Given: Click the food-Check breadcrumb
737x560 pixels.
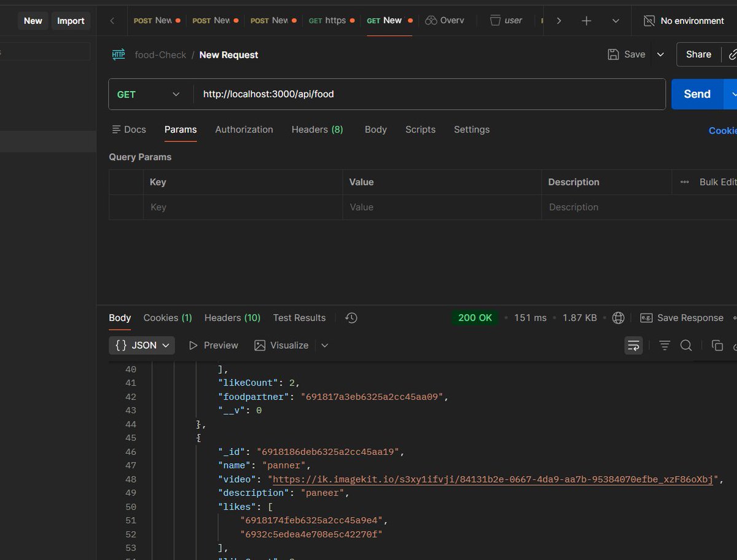Looking at the screenshot, I should [160, 55].
